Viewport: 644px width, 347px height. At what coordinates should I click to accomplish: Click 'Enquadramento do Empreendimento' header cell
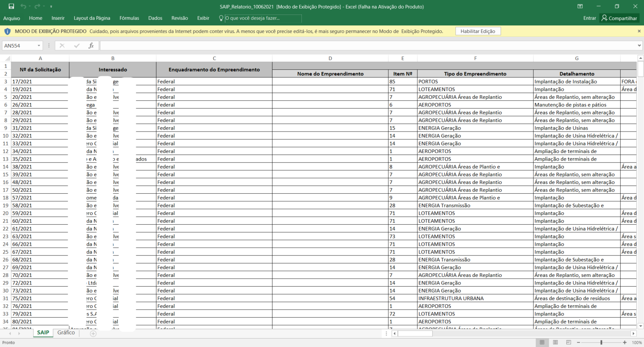214,70
